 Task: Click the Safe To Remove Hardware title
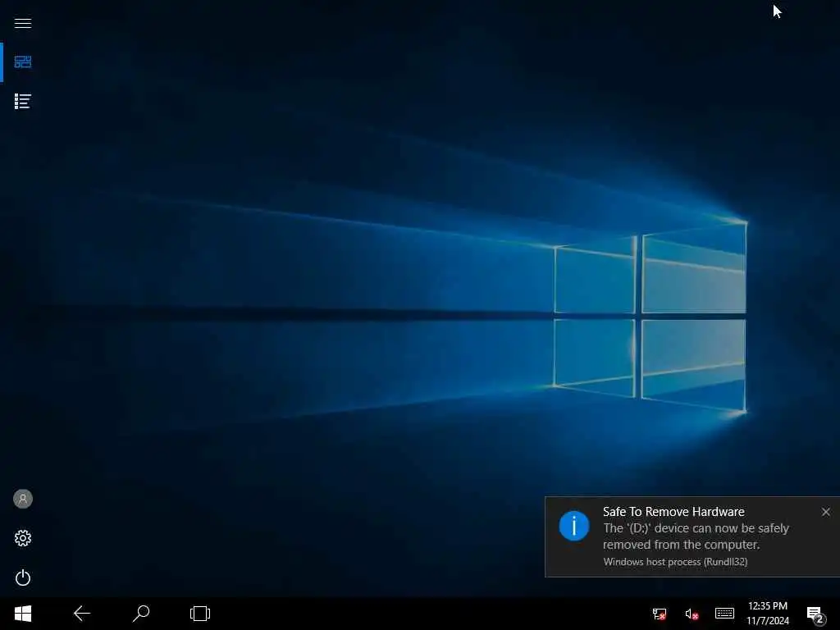tap(673, 512)
